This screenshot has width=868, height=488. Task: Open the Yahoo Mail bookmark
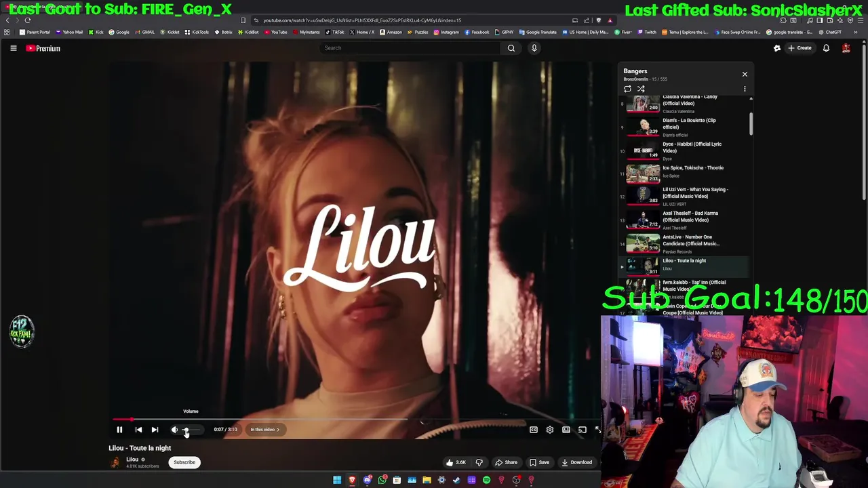click(69, 32)
